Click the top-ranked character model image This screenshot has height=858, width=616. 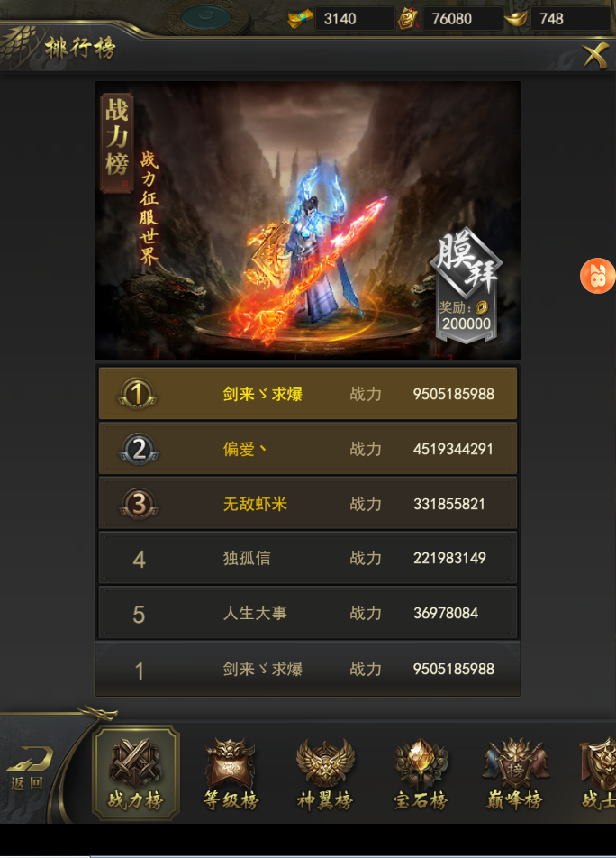[x=312, y=251]
